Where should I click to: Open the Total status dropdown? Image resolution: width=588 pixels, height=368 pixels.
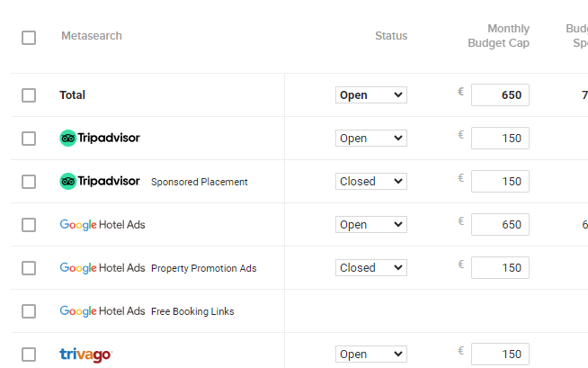pos(370,95)
